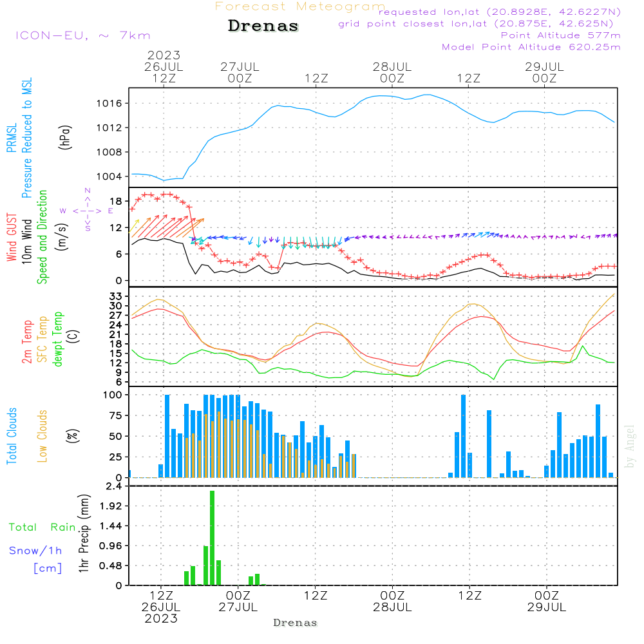The height and width of the screenshot is (644, 644).
Task: Click the requested lon,lat coordinates line
Action: point(500,12)
